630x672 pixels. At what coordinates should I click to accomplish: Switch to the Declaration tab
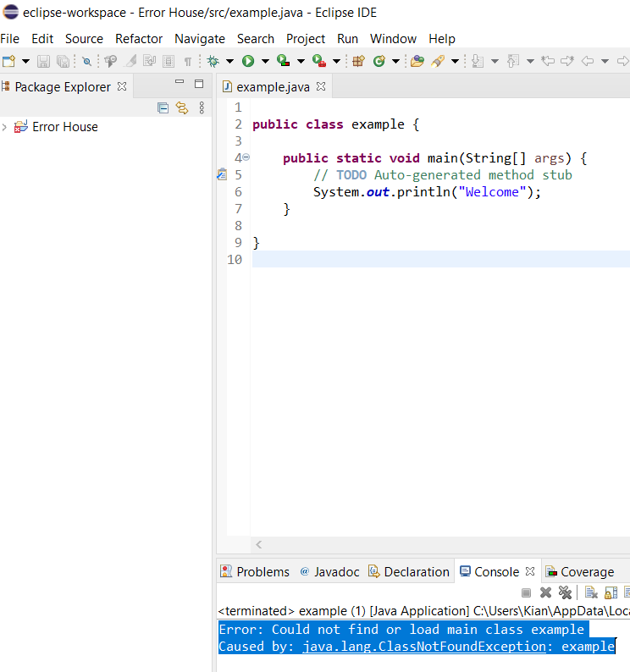click(x=409, y=572)
